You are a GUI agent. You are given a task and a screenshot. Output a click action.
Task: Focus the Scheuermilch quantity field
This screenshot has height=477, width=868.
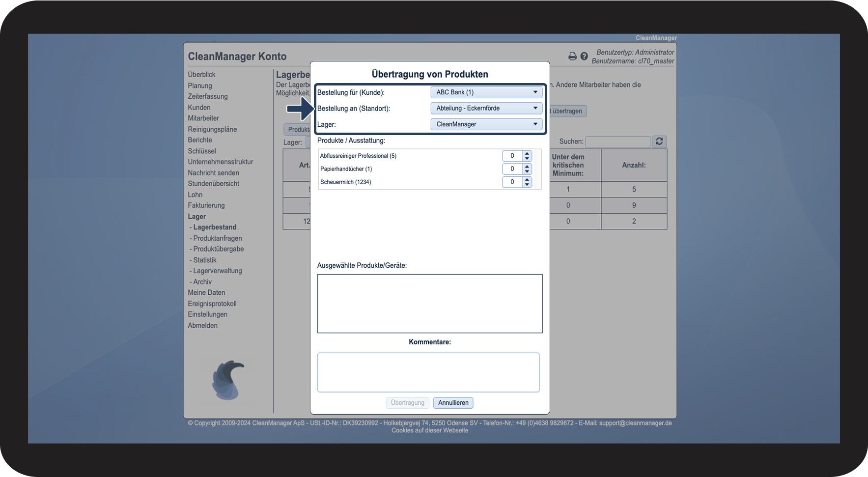pos(512,182)
